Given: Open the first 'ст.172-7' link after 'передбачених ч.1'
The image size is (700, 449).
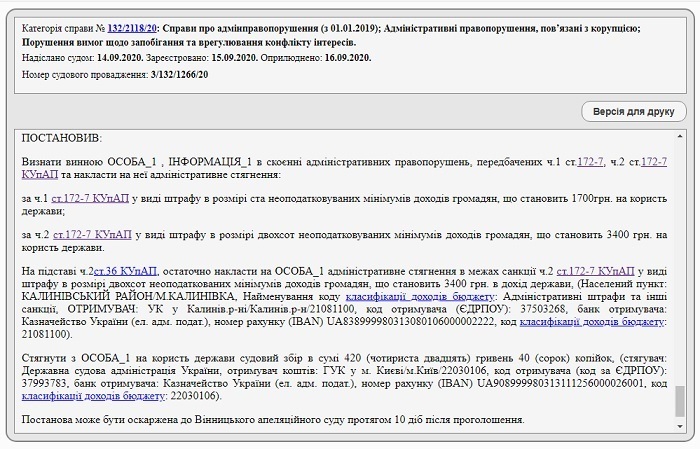Looking at the screenshot, I should [590, 162].
